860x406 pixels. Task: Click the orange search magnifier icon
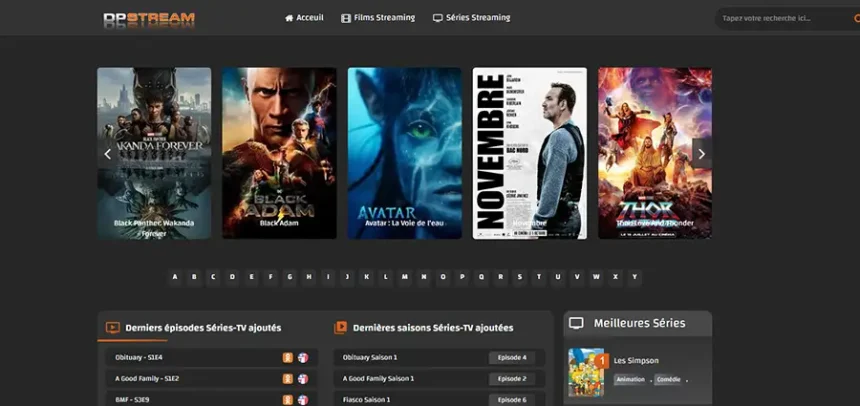coord(856,19)
